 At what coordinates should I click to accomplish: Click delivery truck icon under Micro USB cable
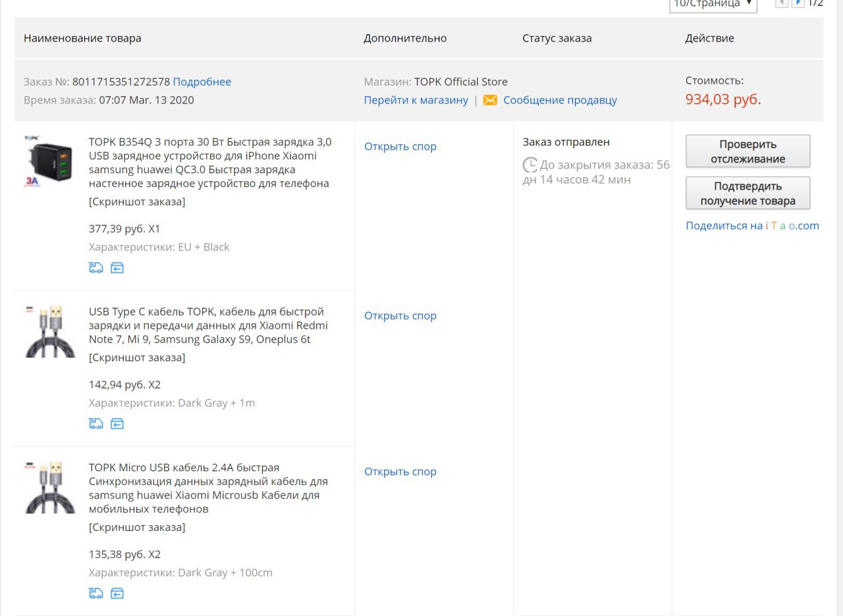pos(96,593)
